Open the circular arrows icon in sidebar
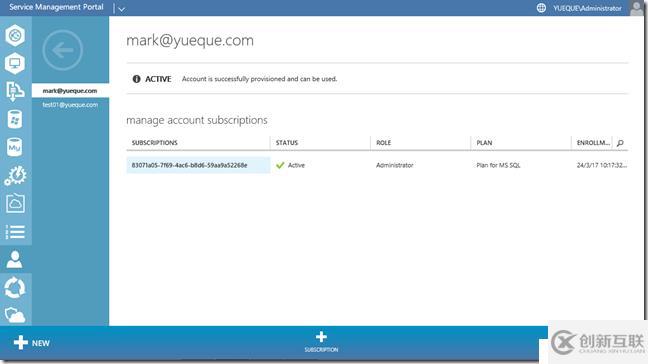This screenshot has height=364, width=648. pyautogui.click(x=15, y=288)
